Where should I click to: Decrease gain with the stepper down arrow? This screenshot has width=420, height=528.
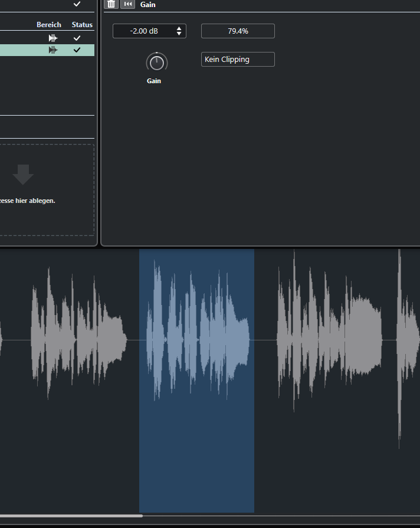coord(179,34)
